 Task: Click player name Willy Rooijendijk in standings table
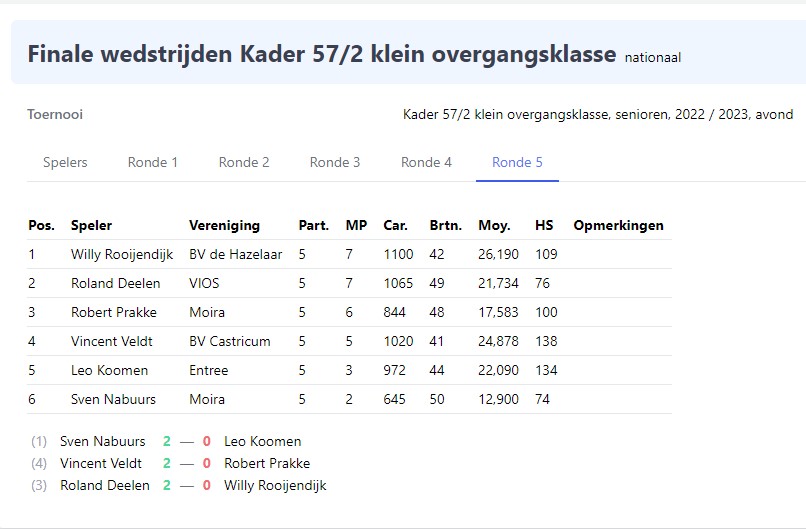point(122,254)
